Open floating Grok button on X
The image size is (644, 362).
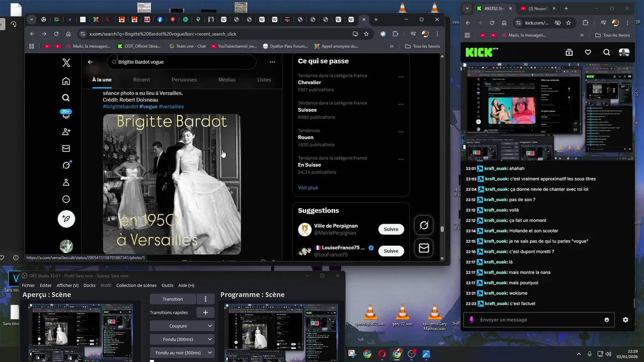tap(424, 226)
